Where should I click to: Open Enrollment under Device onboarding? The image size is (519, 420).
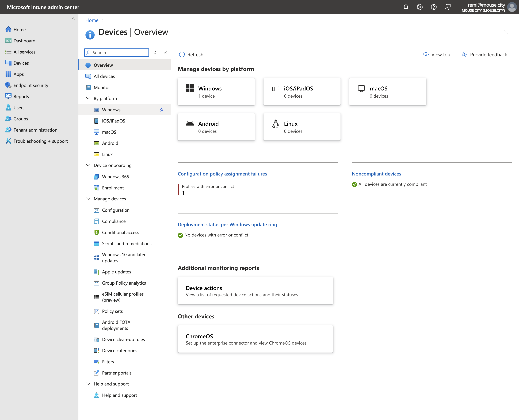(x=125, y=188)
